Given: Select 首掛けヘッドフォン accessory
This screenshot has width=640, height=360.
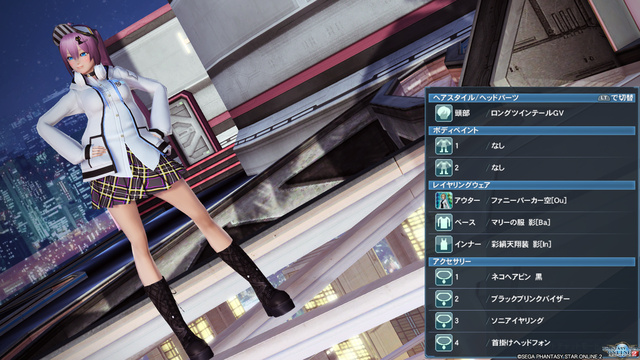Looking at the screenshot, I should point(521,342).
